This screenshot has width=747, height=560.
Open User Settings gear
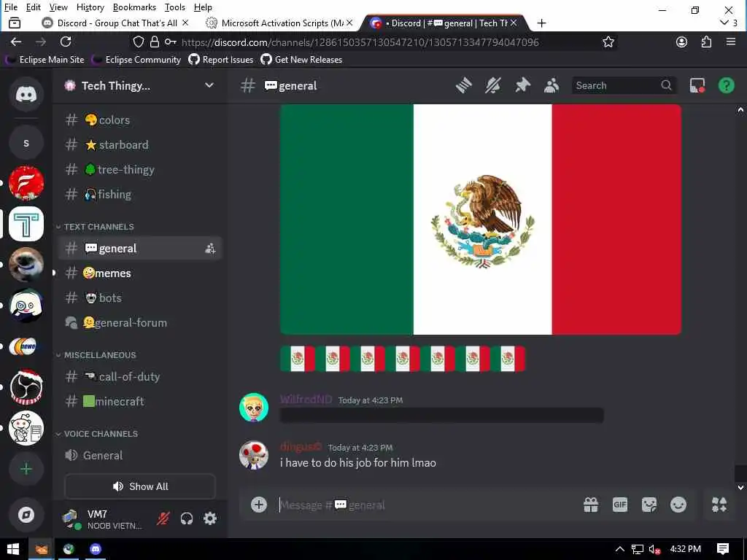click(210, 518)
